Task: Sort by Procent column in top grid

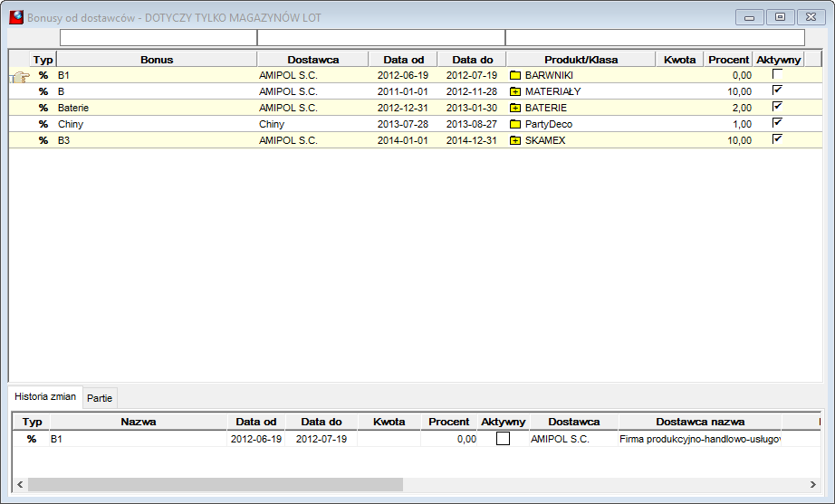Action: [x=728, y=60]
